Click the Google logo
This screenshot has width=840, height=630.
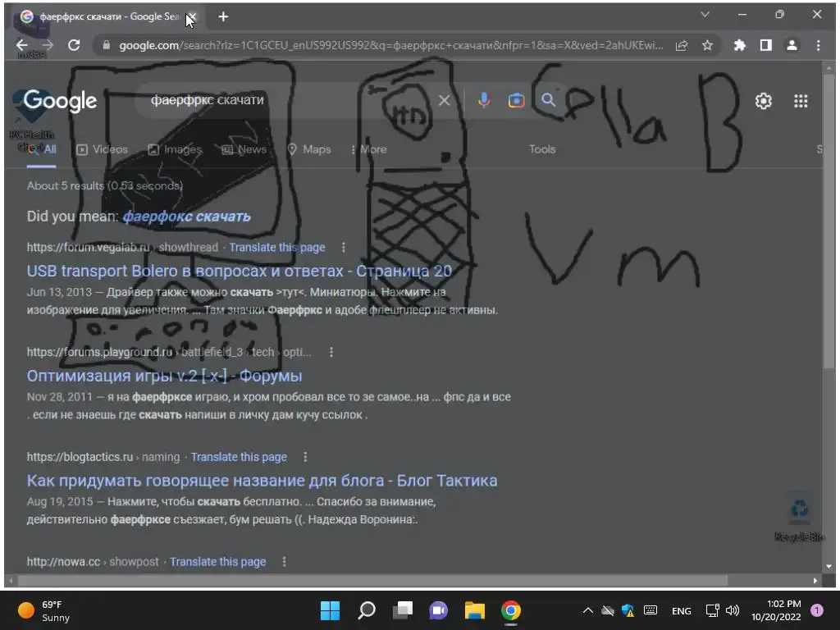[61, 101]
